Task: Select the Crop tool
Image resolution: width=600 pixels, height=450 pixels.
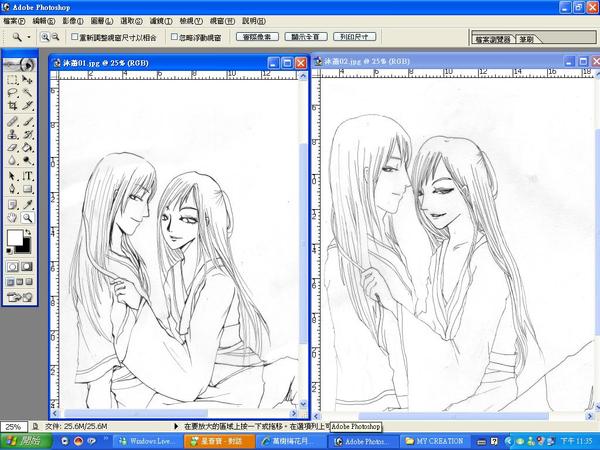Action: coord(12,105)
